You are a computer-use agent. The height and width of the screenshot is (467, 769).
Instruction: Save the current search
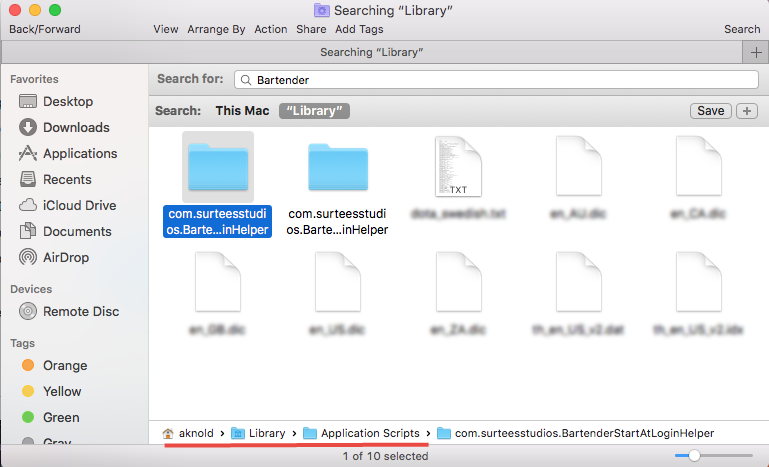711,111
